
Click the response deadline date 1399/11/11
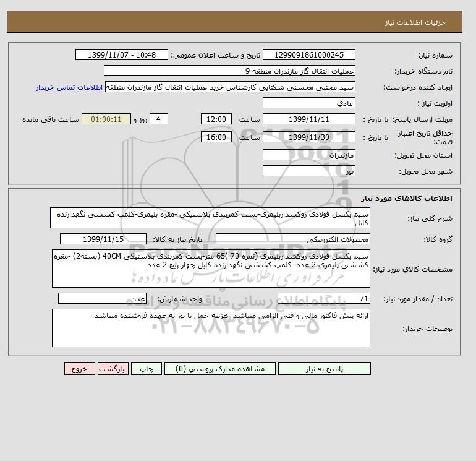tap(308, 119)
